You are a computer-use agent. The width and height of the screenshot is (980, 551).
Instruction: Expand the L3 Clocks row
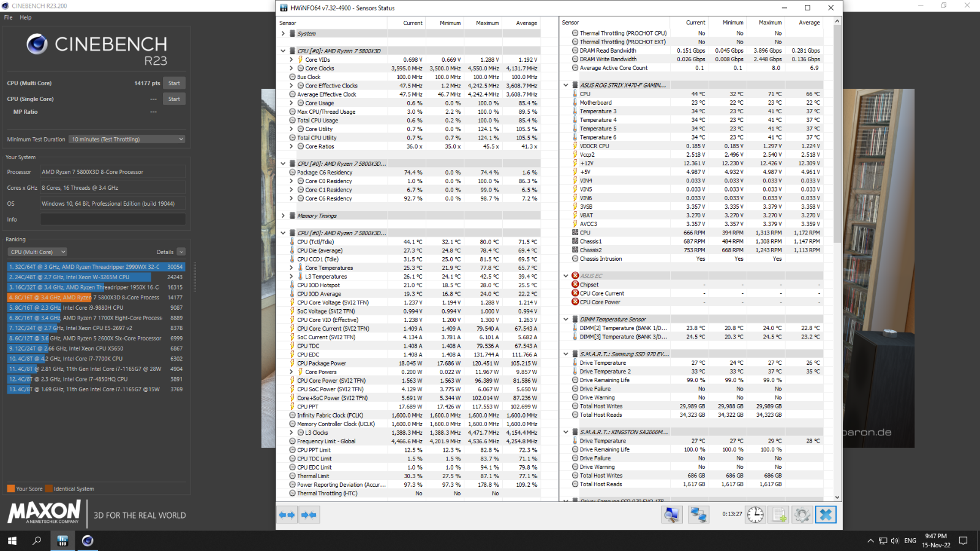(x=292, y=432)
